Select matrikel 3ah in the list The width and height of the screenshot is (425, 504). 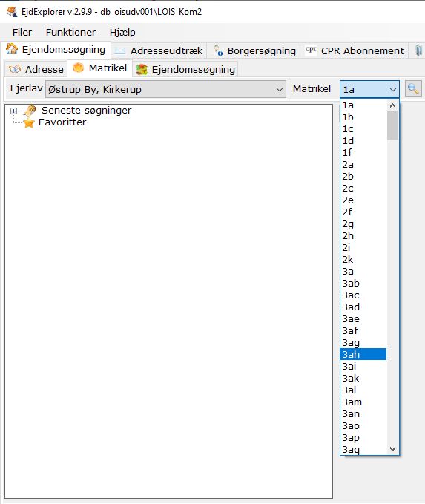point(363,354)
